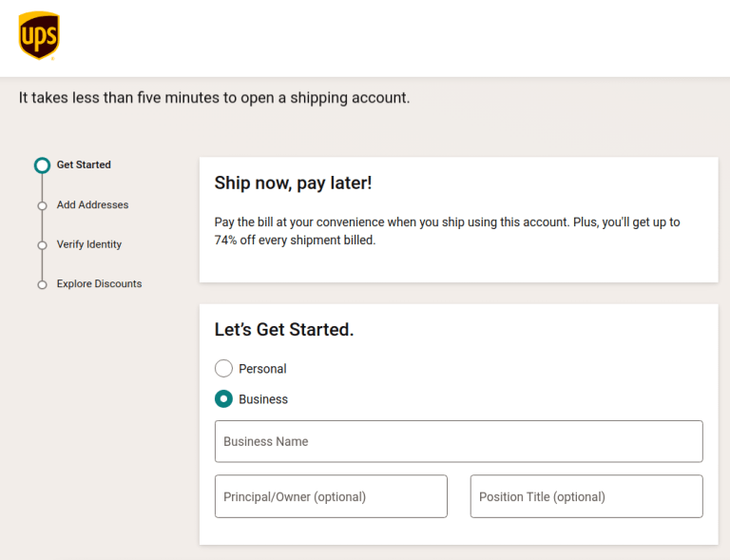Open the Add Addresses step label

point(92,204)
